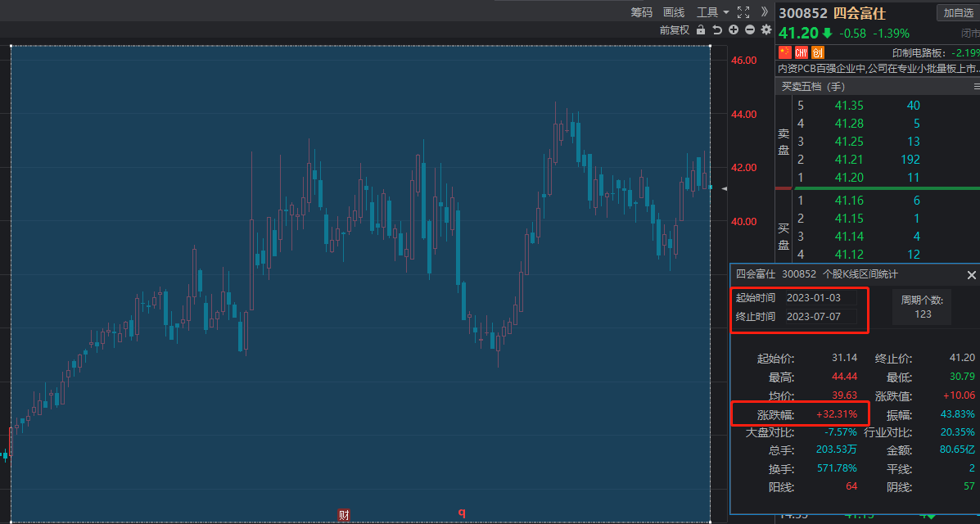This screenshot has width=980, height=524.
Task: Open the 买卖五档 panel menu icon
Action: pyautogui.click(x=976, y=86)
